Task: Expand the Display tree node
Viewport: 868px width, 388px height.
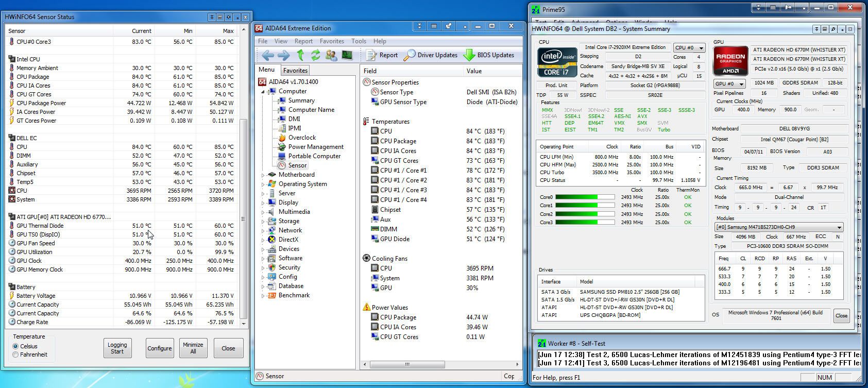Action: coord(263,203)
